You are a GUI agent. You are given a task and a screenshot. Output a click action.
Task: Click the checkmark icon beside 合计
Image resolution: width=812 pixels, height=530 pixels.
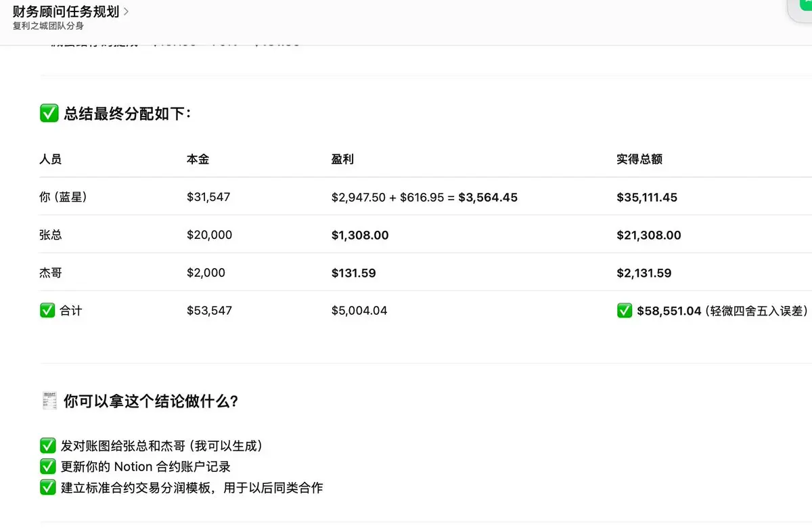47,311
